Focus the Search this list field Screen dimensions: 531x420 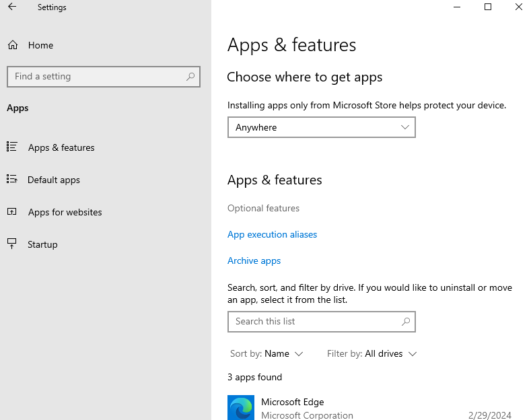322,322
